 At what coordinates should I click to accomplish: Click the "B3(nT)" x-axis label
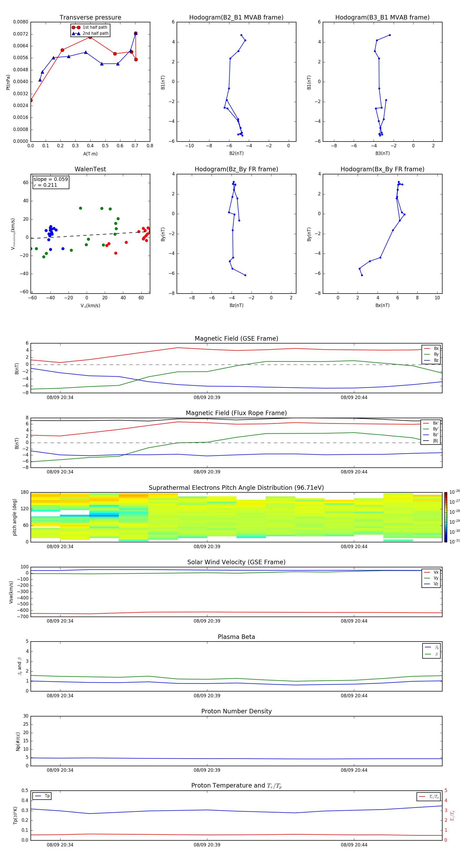pos(382,153)
